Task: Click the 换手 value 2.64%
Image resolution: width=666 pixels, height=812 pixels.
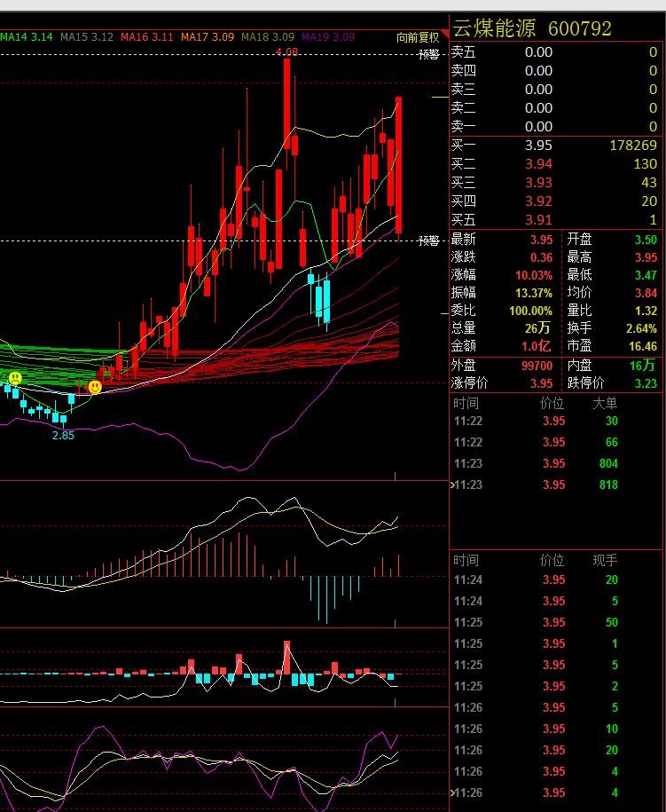Action: (x=642, y=328)
